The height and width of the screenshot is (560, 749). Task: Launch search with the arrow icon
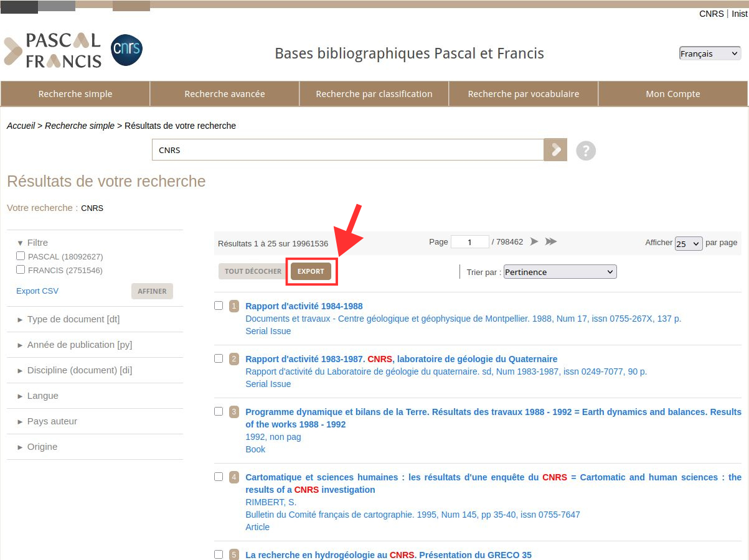(x=555, y=149)
